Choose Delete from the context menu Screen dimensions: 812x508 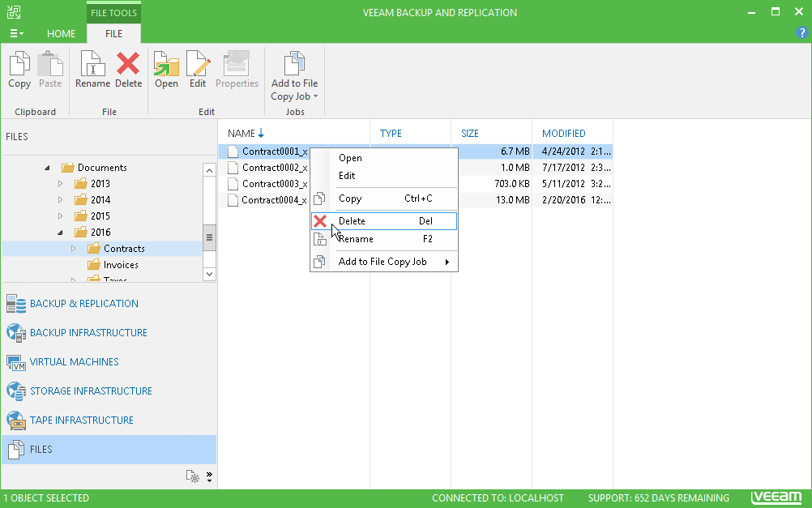tap(384, 221)
